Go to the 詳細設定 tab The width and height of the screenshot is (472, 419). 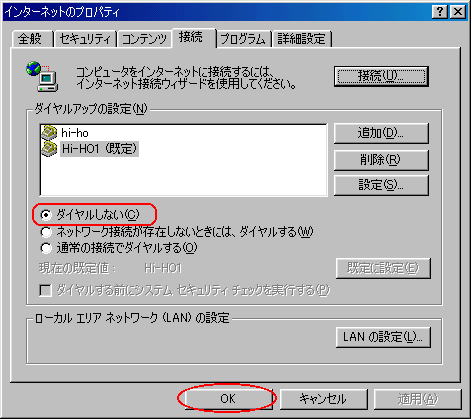point(301,39)
